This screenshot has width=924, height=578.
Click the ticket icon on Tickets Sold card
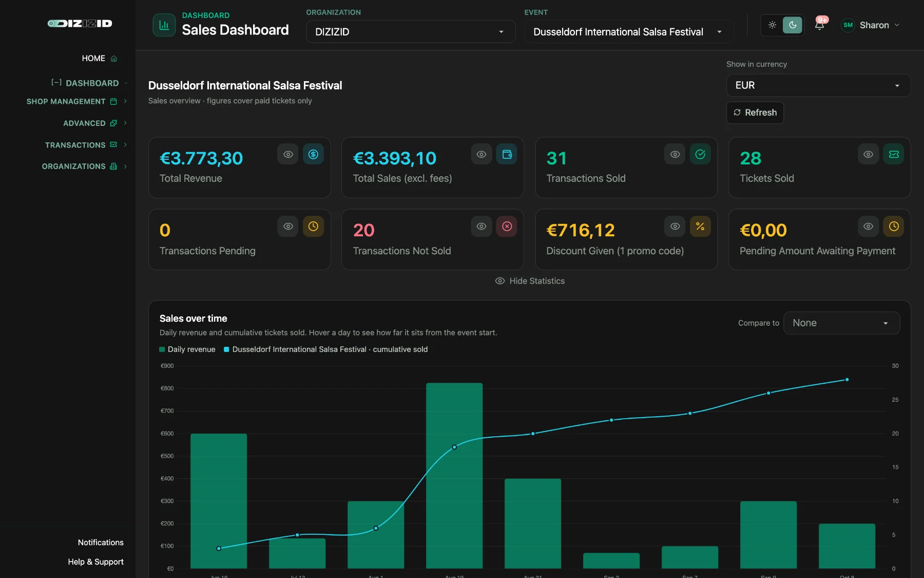tap(894, 154)
